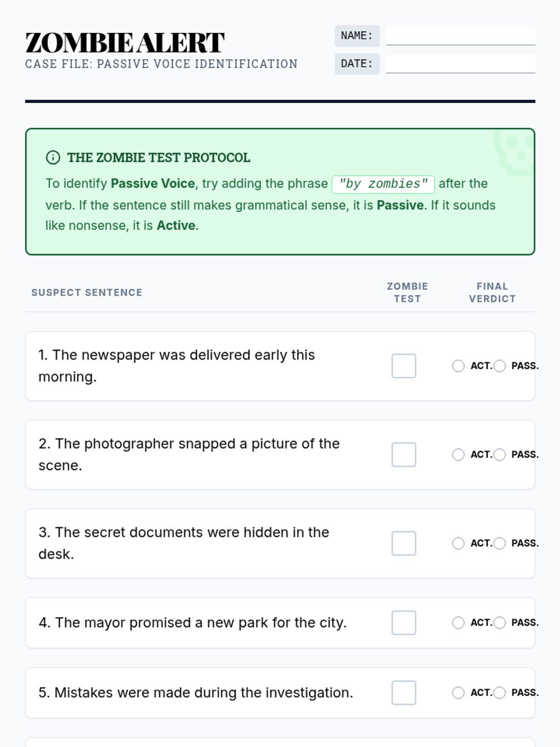The height and width of the screenshot is (747, 560).
Task: Select ACT. for the newspaper sentence
Action: pos(458,366)
